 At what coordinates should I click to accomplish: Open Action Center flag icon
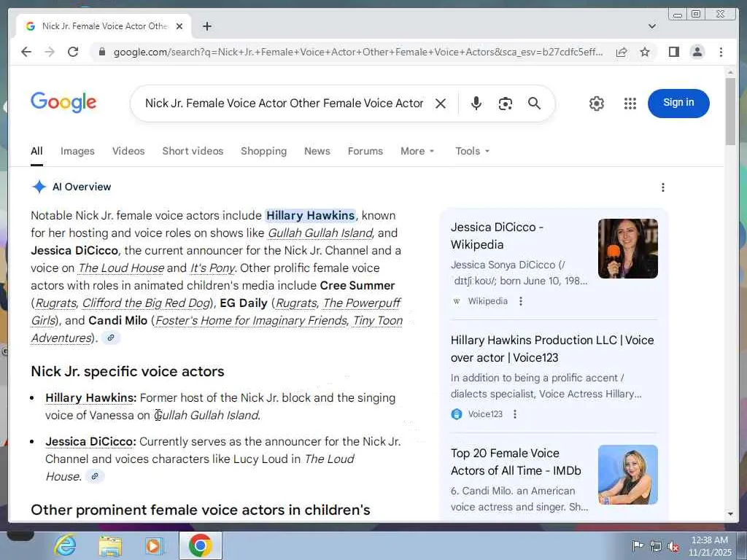click(638, 545)
